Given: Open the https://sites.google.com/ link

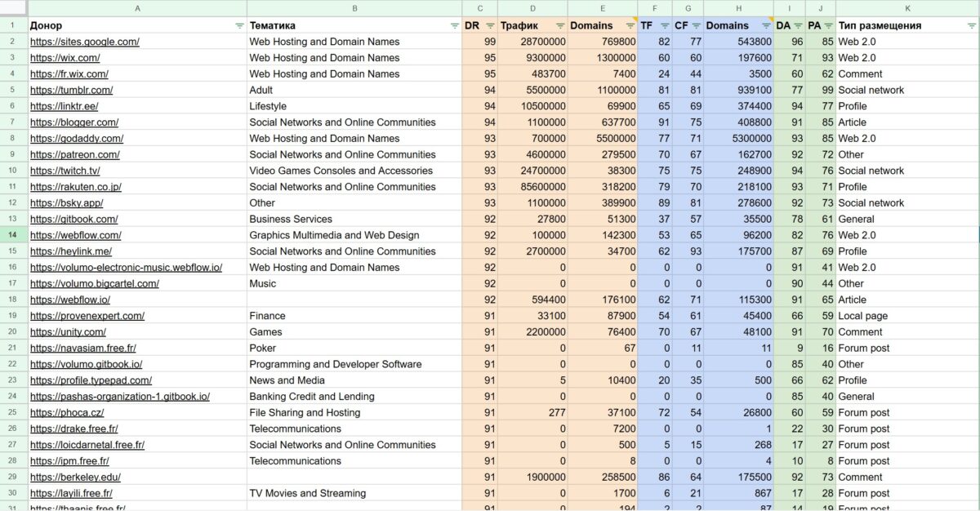Looking at the screenshot, I should [85, 42].
